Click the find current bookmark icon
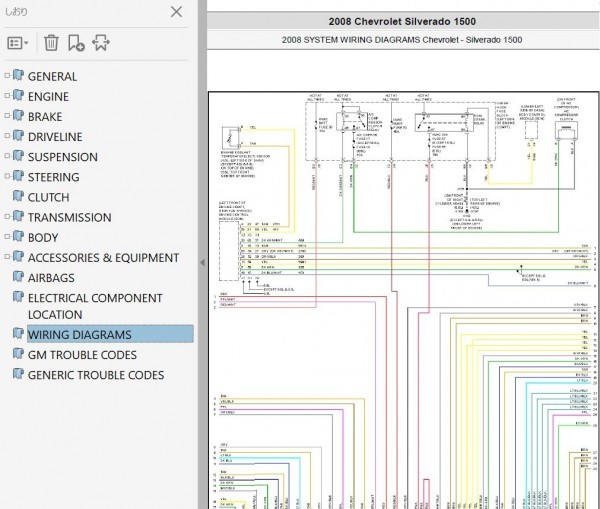Screen dimensions: 600x509 [101, 43]
